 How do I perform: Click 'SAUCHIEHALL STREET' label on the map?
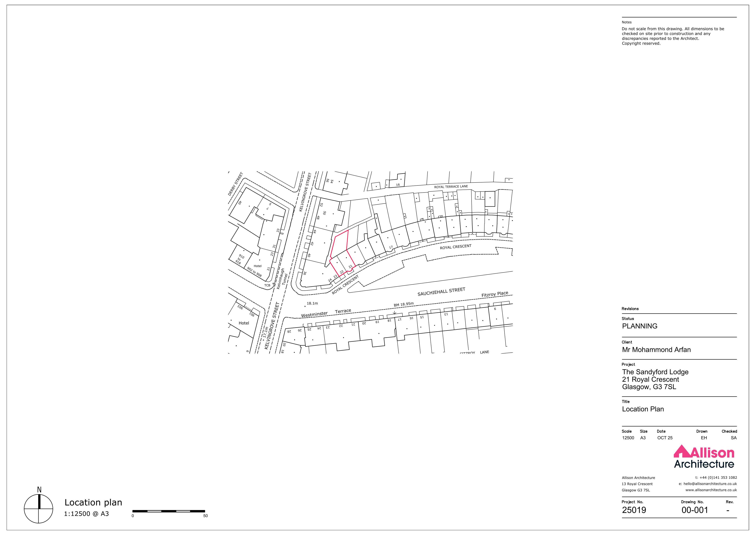click(441, 292)
